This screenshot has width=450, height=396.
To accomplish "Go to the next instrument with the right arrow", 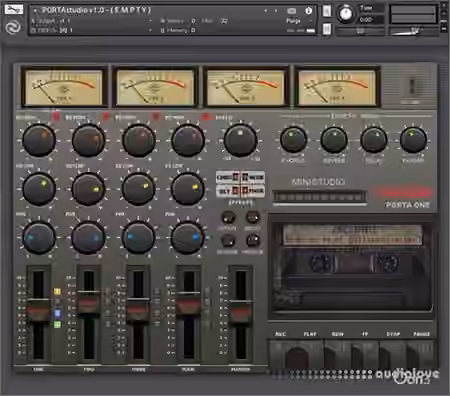I will [276, 11].
